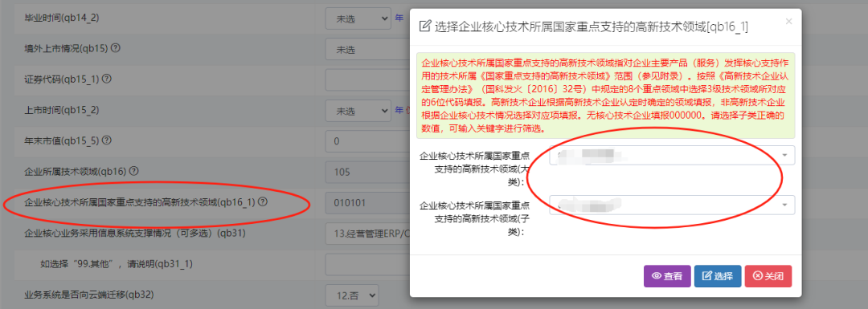Screen dimensions: 868x309
Task: Open the 子类 subcategory dropdown
Action: 672,205
